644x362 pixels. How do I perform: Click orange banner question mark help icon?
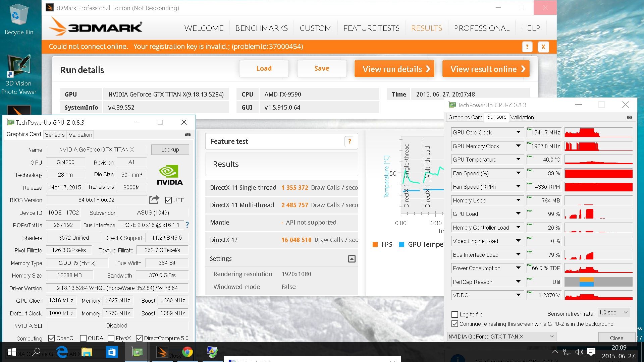pos(527,47)
